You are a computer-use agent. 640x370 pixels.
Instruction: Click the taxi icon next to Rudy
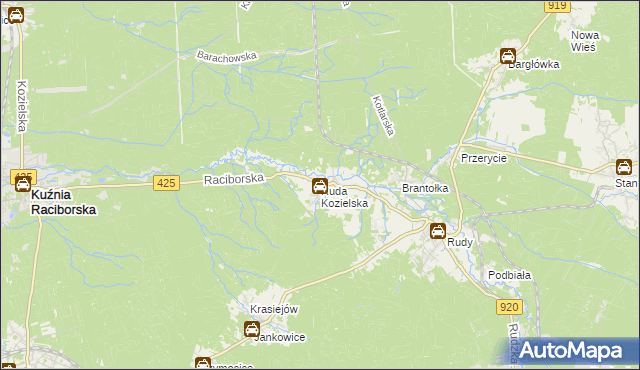[438, 231]
